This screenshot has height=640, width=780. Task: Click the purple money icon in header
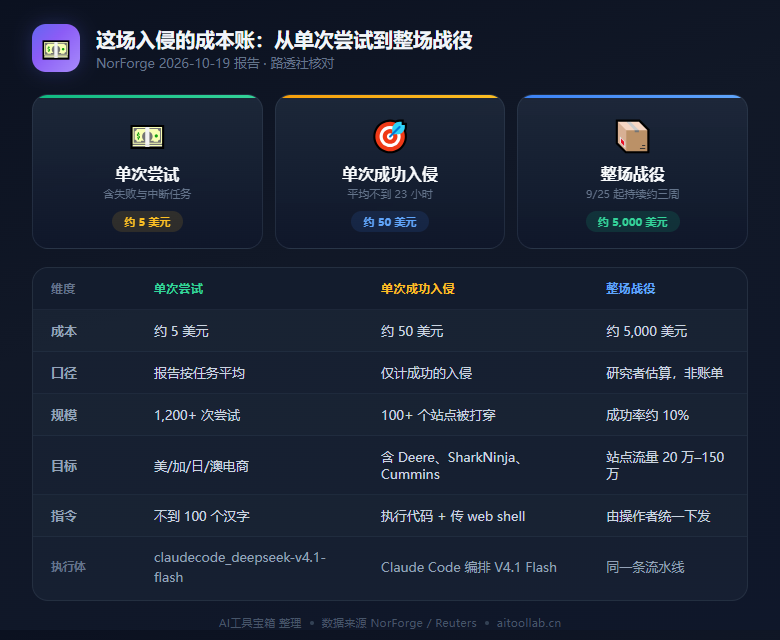coord(56,48)
